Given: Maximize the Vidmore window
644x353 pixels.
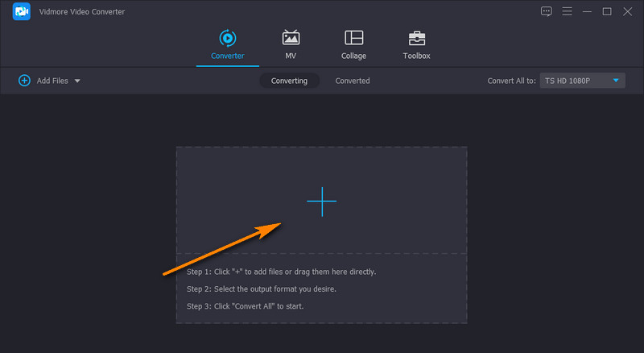Looking at the screenshot, I should click(607, 11).
